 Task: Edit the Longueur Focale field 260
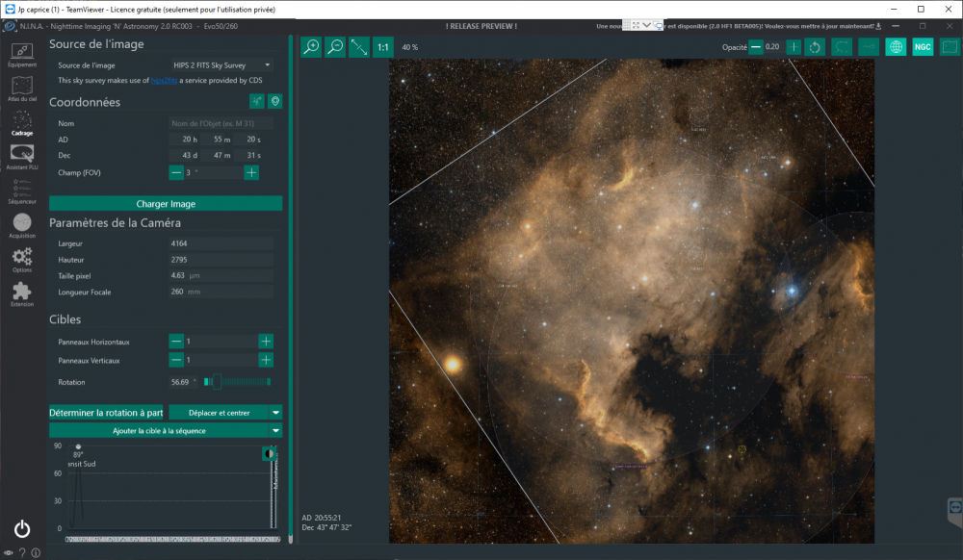(221, 292)
